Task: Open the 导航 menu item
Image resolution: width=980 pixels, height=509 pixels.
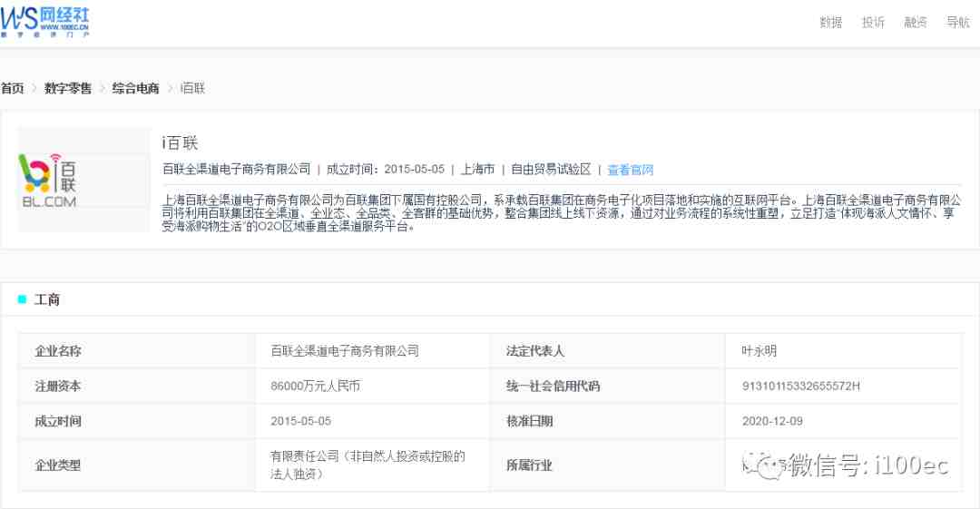Action: 957,23
